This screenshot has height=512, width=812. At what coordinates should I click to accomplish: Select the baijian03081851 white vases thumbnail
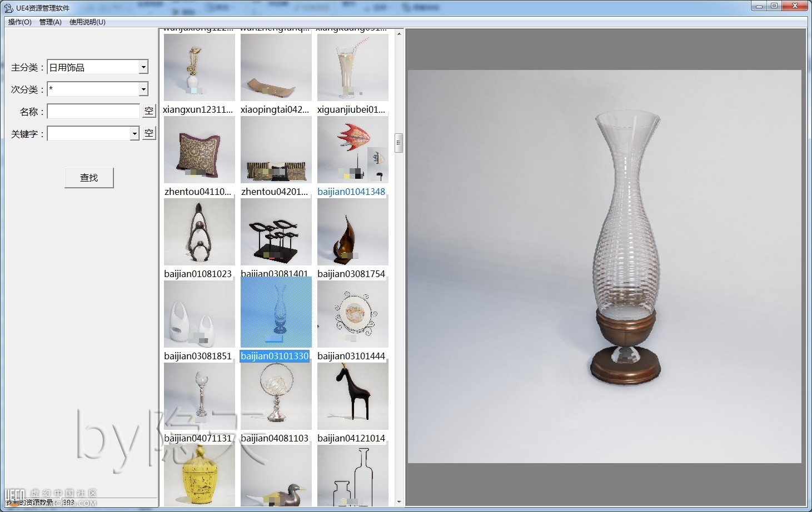(200, 314)
